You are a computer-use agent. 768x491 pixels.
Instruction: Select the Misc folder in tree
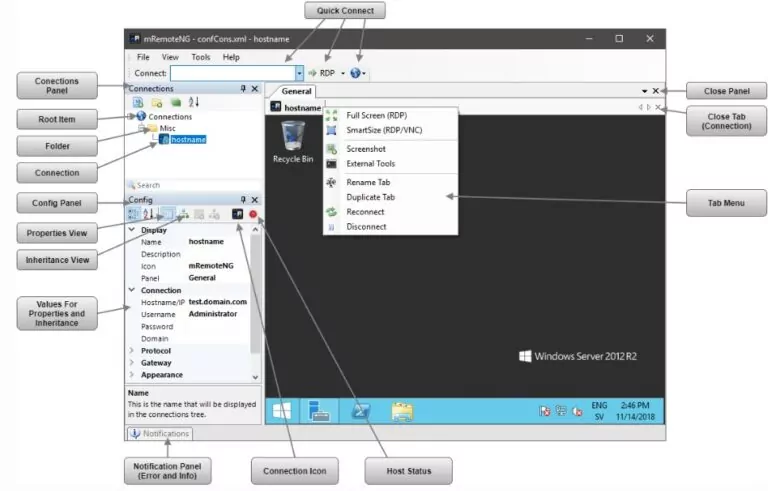[x=168, y=128]
